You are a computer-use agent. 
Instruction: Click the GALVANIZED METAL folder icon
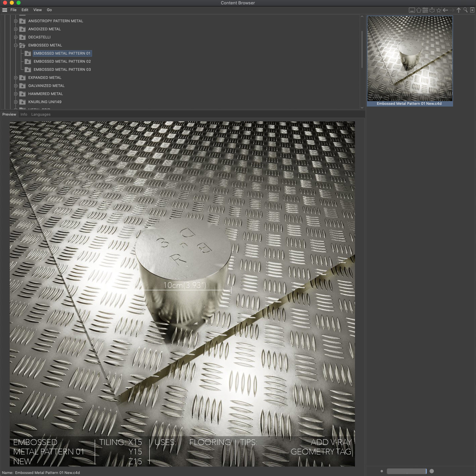pos(23,86)
